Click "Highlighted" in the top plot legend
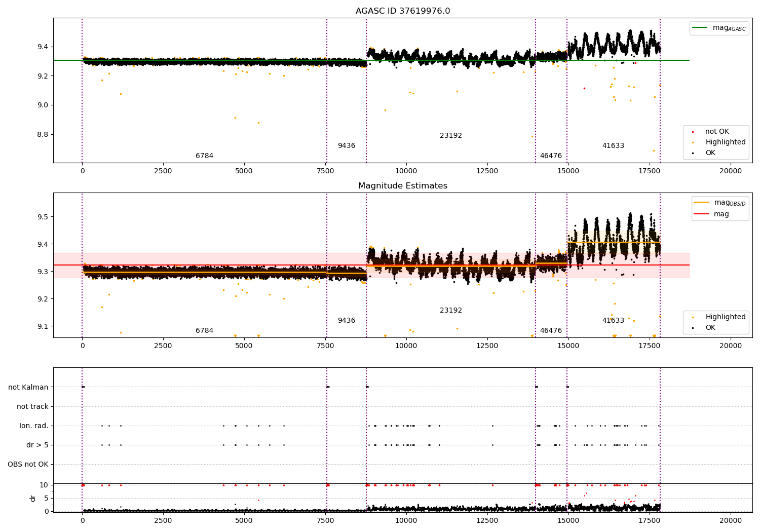760x532 pixels. [x=726, y=142]
